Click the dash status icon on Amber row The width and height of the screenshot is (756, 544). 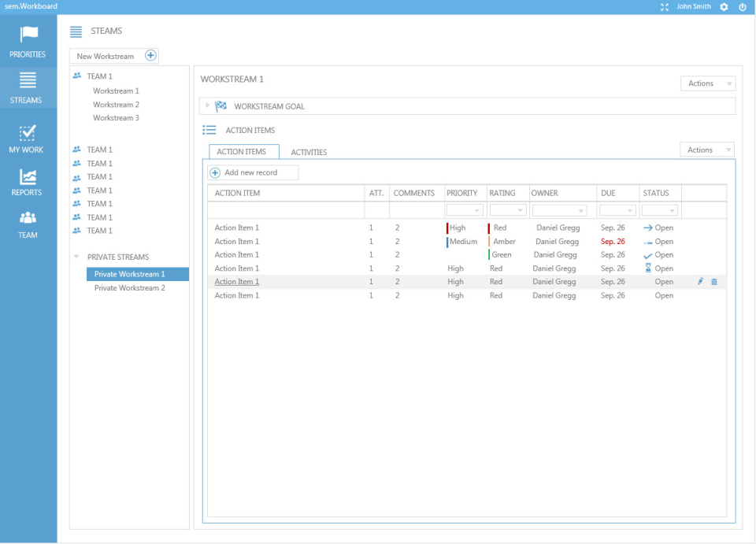(648, 242)
